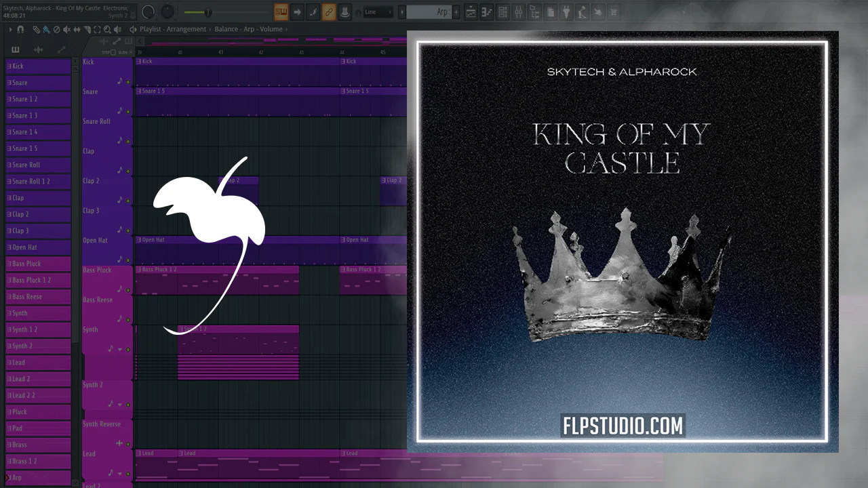Select the Paint brush tool
The image size is (868, 488).
(45, 30)
